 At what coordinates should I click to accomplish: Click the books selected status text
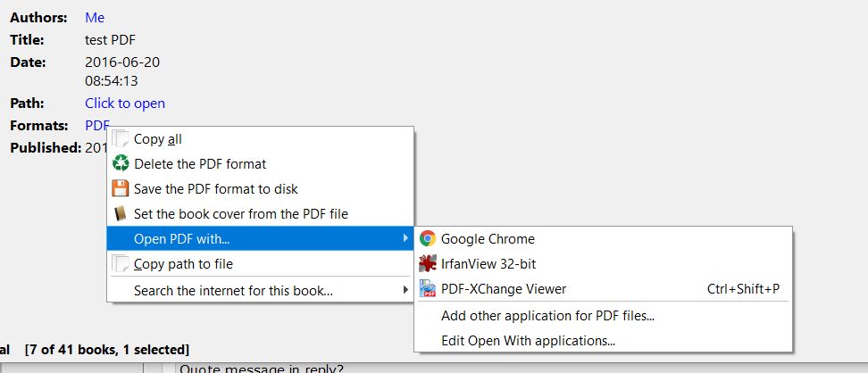click(x=107, y=350)
